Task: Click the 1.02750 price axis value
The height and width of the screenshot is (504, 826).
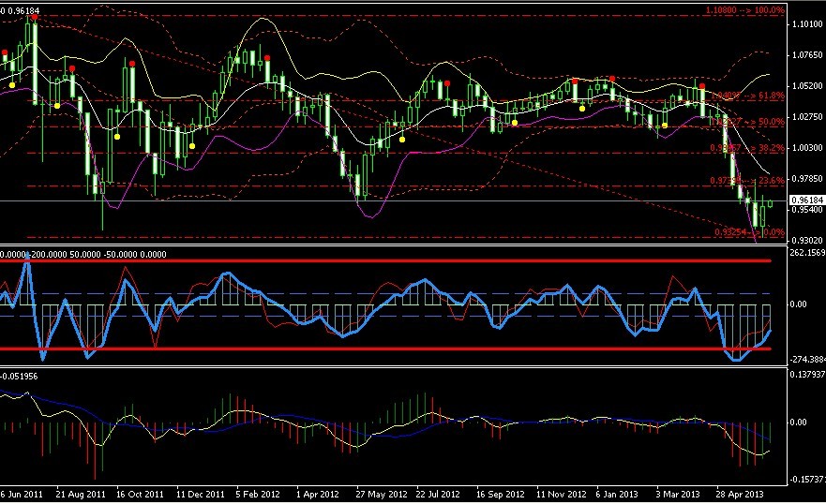Action: (x=807, y=117)
